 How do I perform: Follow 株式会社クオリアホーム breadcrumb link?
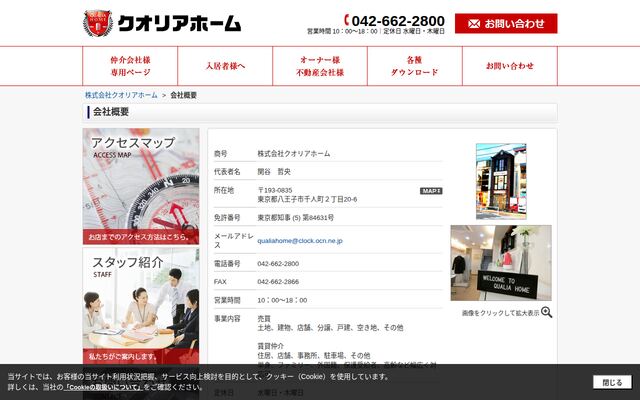121,95
